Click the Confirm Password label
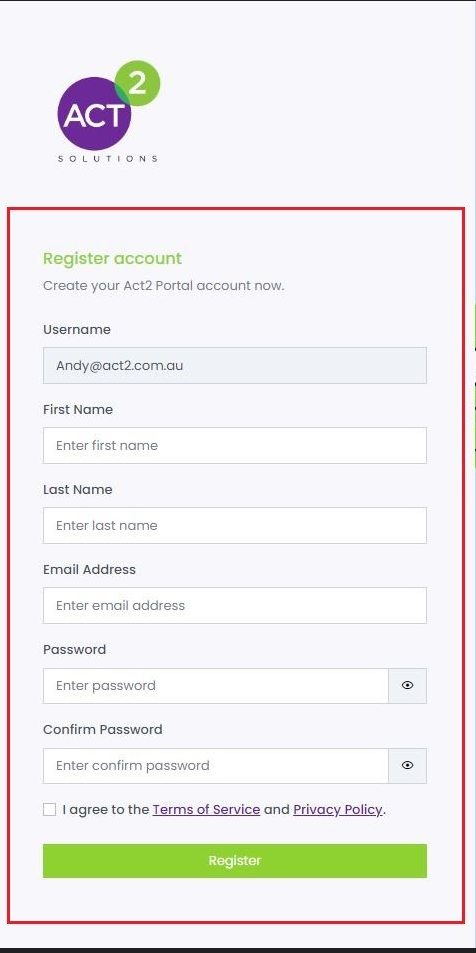 point(103,729)
